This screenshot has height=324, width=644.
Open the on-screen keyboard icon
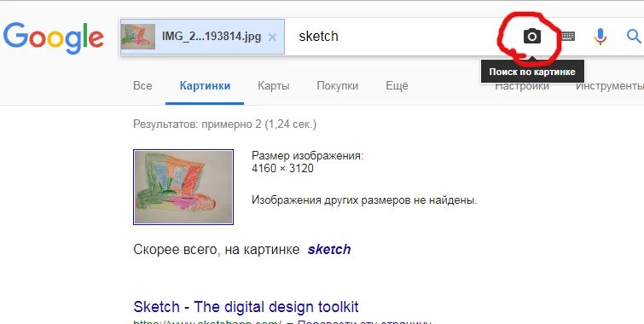(x=568, y=36)
